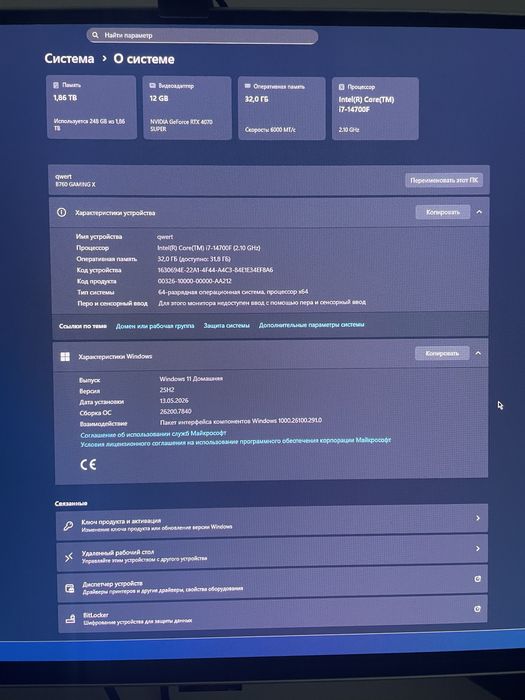The image size is (525, 700).
Task: Copy device specifications with Копировать
Action: pyautogui.click(x=442, y=212)
